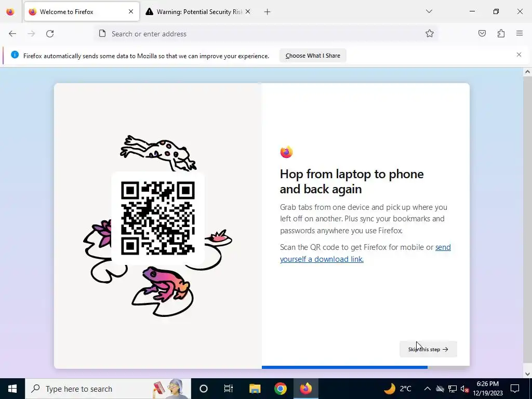
Task: Open the Firefox application hamburger menu
Action: pyautogui.click(x=520, y=33)
